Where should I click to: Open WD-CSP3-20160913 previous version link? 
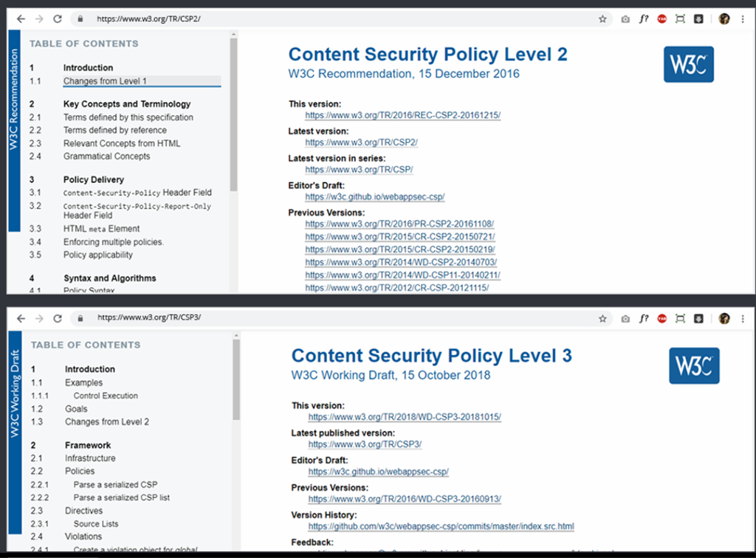point(405,499)
